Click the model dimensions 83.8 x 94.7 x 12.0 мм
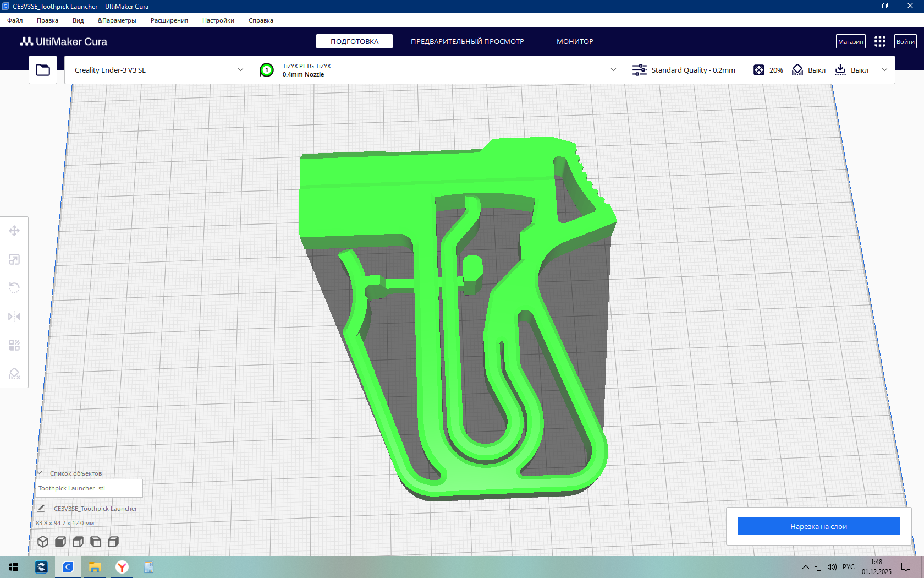Viewport: 924px width, 578px height. 65,523
